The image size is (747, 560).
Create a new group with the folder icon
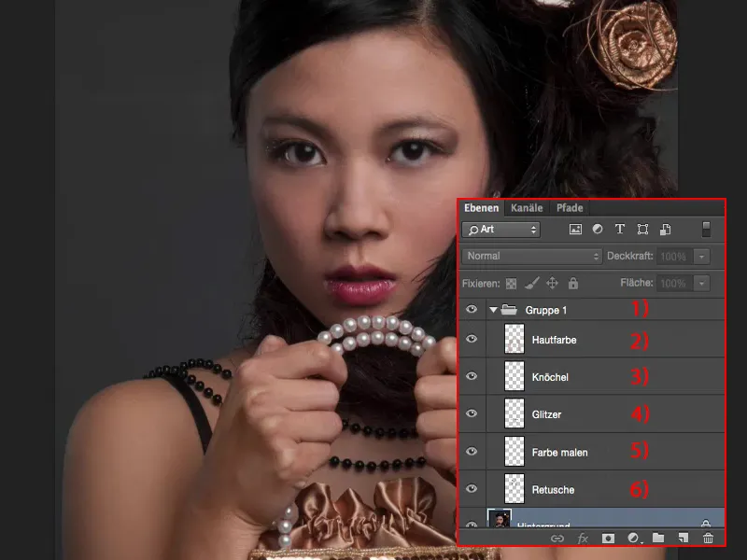(657, 539)
